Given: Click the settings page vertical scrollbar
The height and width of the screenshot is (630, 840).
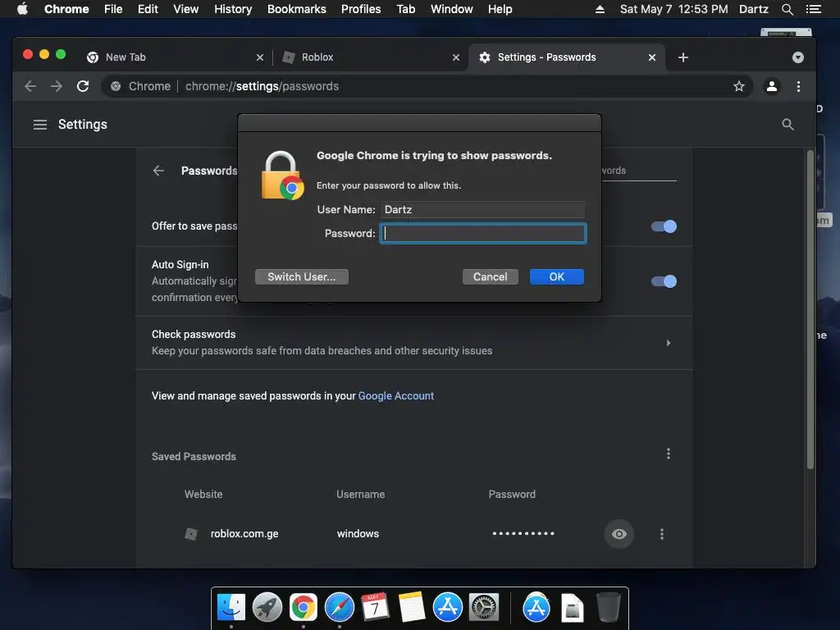Looking at the screenshot, I should pyautogui.click(x=810, y=311).
